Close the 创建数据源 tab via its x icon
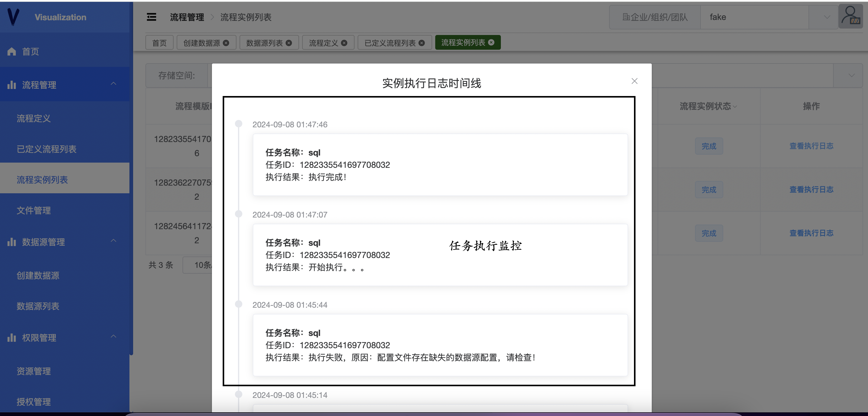The image size is (868, 416). click(226, 43)
